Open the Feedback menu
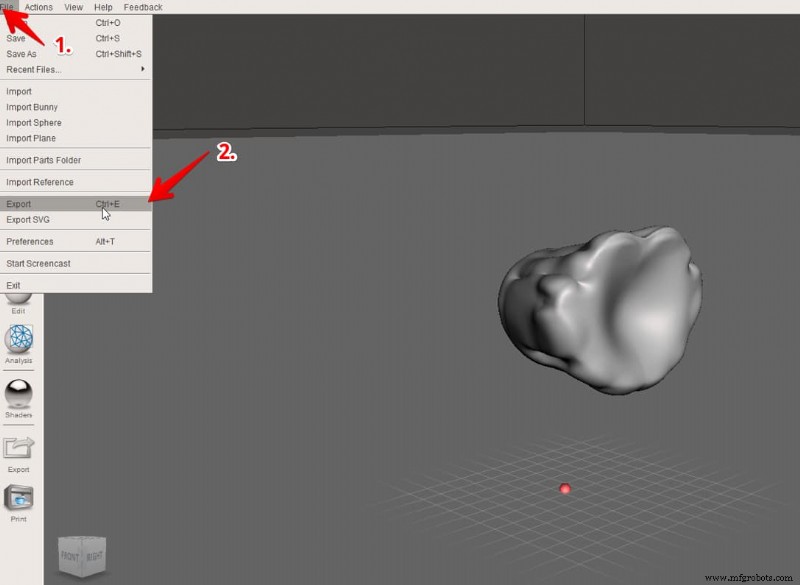 click(x=143, y=7)
